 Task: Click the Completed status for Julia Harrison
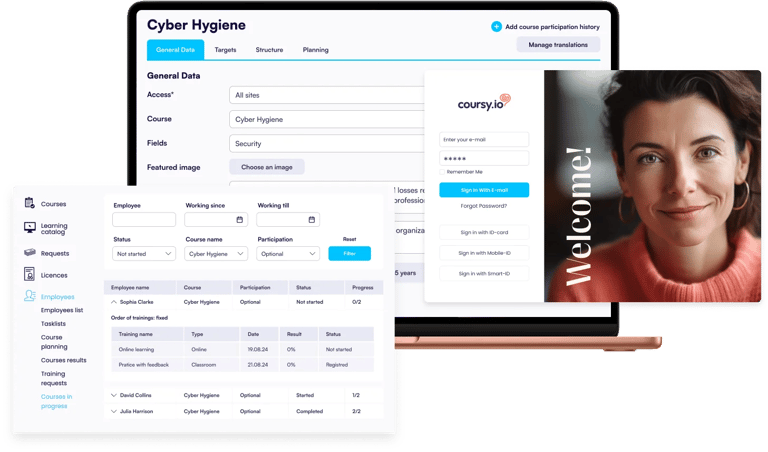pos(309,411)
